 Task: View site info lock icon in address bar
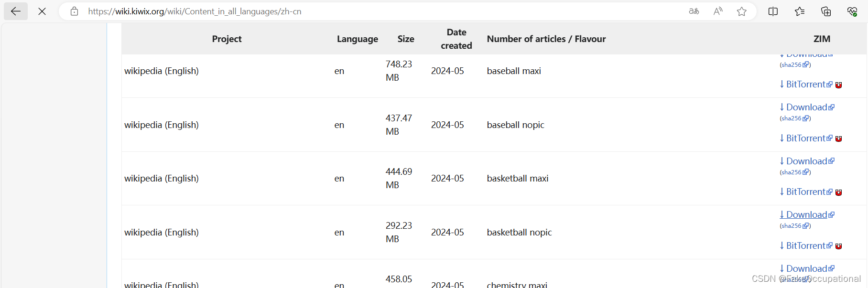click(x=74, y=11)
